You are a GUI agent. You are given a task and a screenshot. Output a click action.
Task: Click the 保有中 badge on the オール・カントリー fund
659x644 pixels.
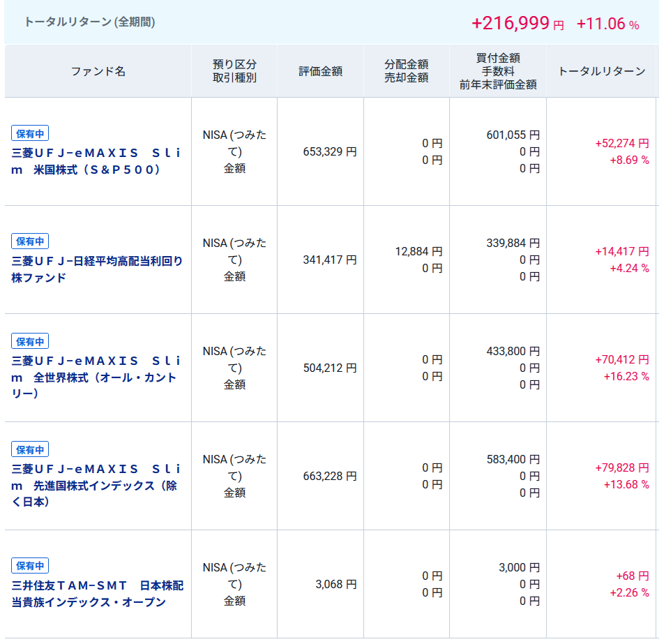(30, 341)
